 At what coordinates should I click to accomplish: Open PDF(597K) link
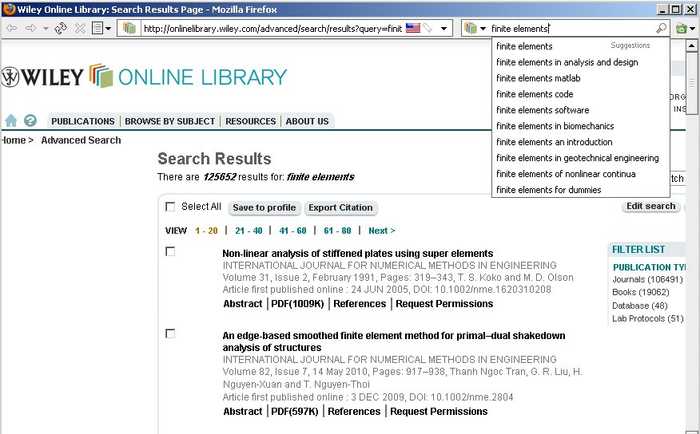point(295,412)
